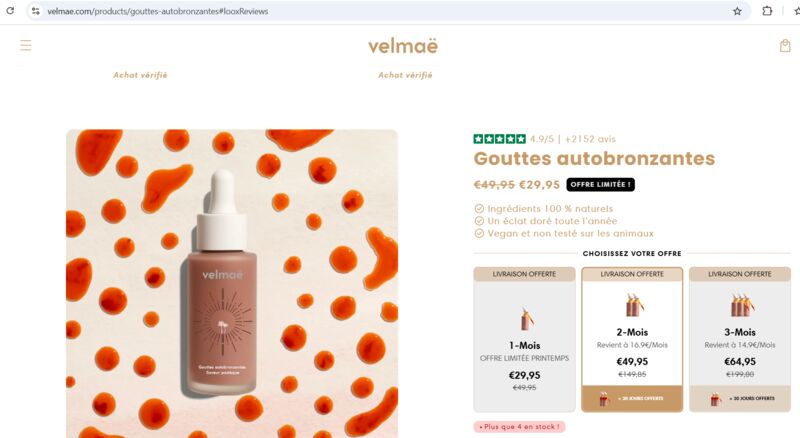Select the 2-Mois offer at €49,95
800x438 pixels.
tap(632, 339)
